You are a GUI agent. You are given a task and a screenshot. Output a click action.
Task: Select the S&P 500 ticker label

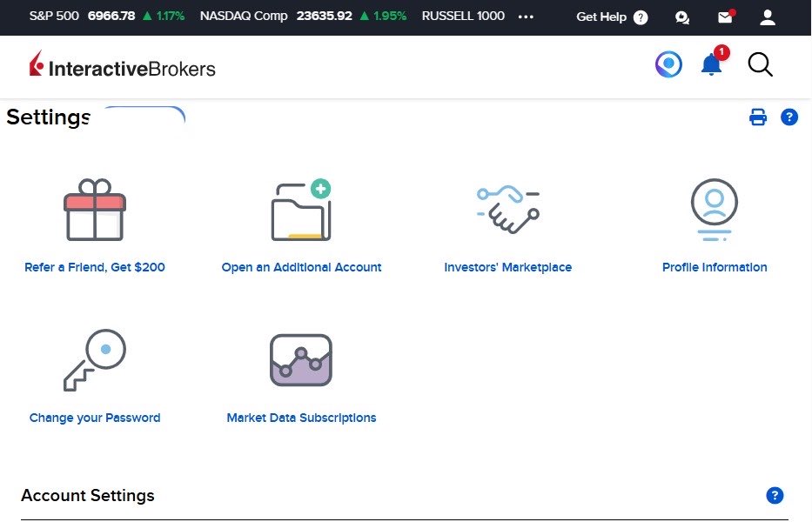coord(54,16)
